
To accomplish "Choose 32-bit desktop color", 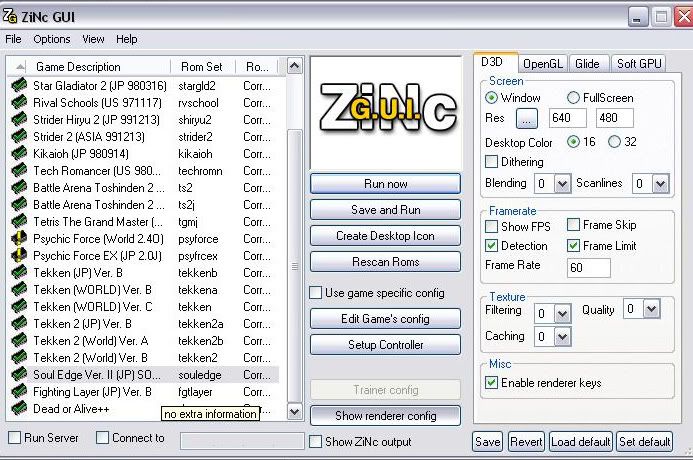I will click(614, 141).
